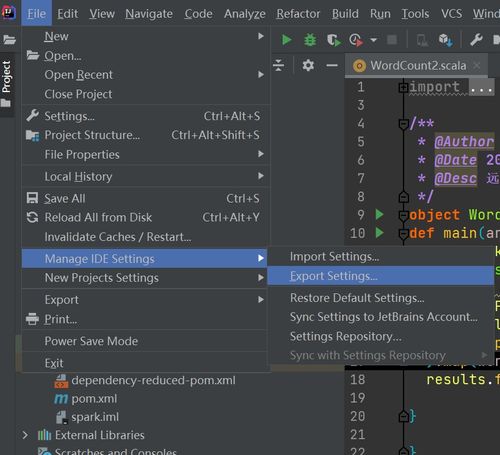Collapse the def main fold marker on line 10
The height and width of the screenshot is (455, 500).
403,234
